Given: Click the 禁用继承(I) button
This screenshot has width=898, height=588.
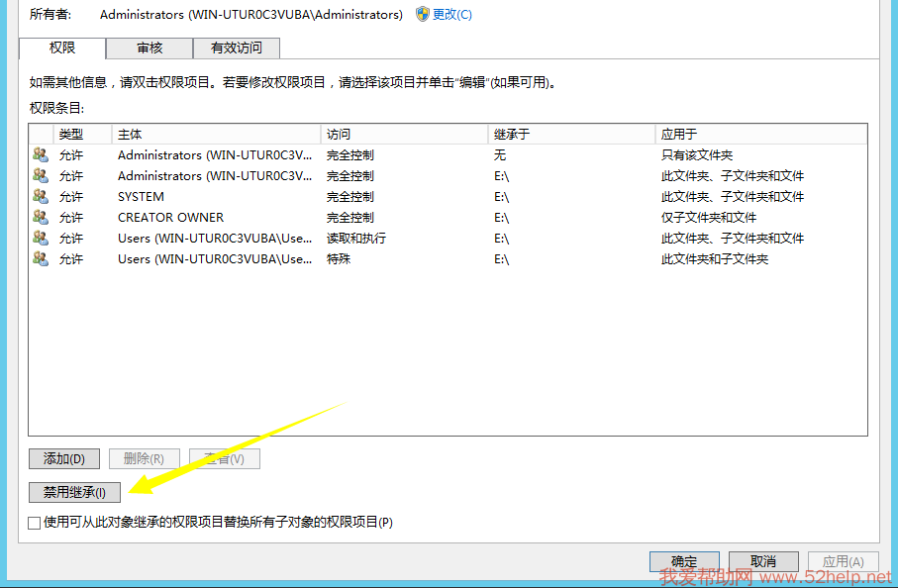Looking at the screenshot, I should coord(74,491).
